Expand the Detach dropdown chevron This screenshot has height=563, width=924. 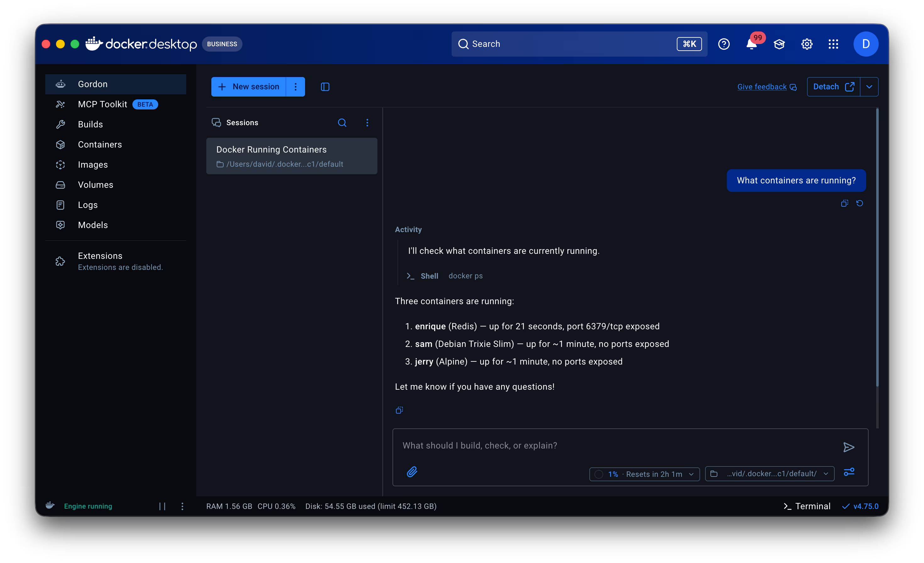tap(869, 86)
